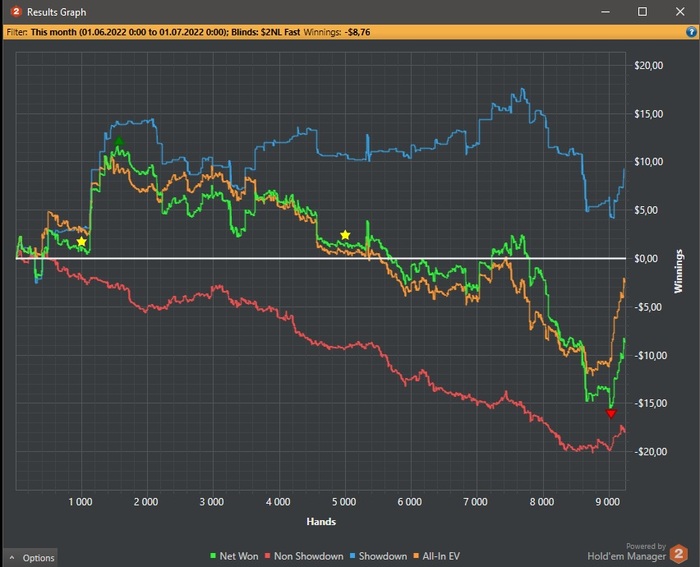Toggle the Non Showdown legend entry

tap(304, 556)
